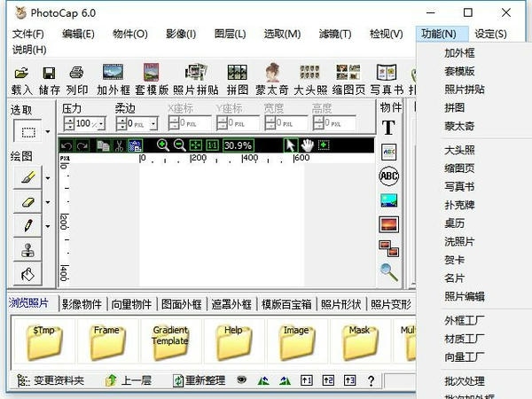Click the 30.9% zoom percentage field
The width and height of the screenshot is (532, 399).
[238, 145]
